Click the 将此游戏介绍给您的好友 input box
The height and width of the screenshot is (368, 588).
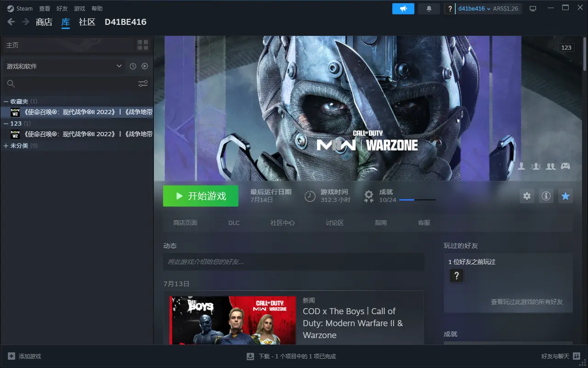(x=294, y=262)
